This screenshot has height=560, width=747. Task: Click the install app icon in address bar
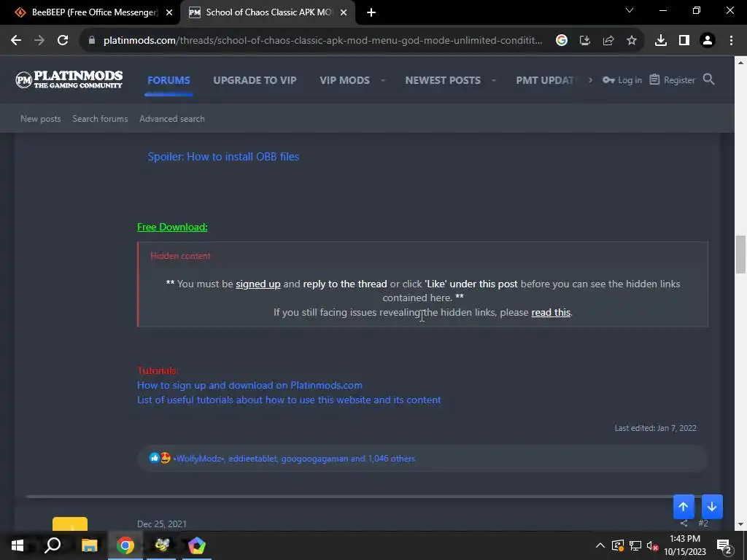click(585, 41)
